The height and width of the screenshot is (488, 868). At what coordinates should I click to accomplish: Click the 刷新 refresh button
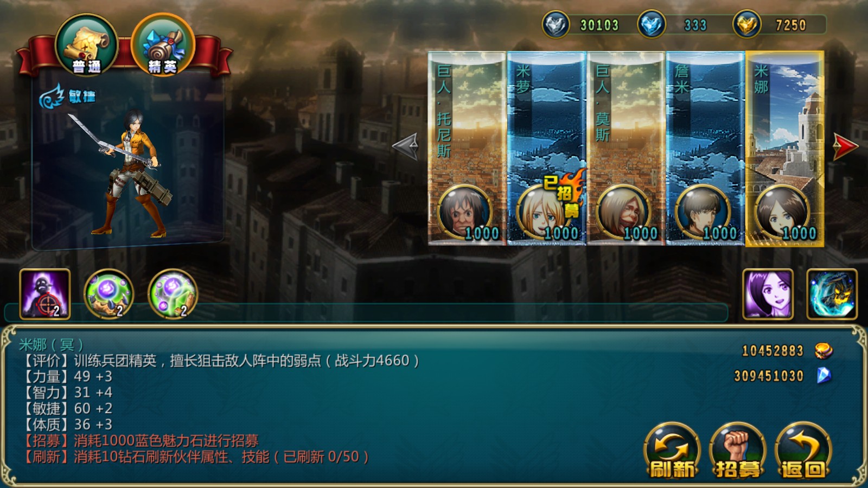click(672, 451)
